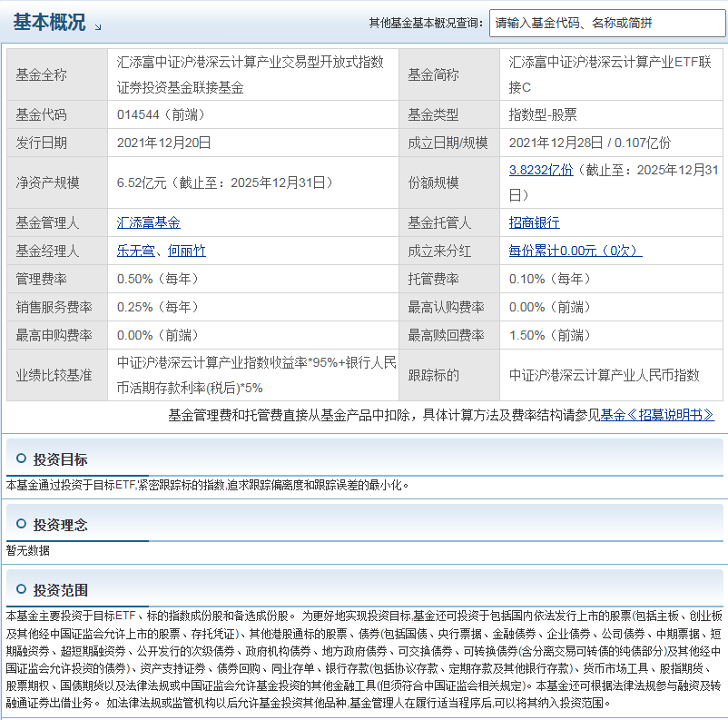Screen dimensions: 728x720
Task: Click the 基本概况 page title
Action: 49,23
